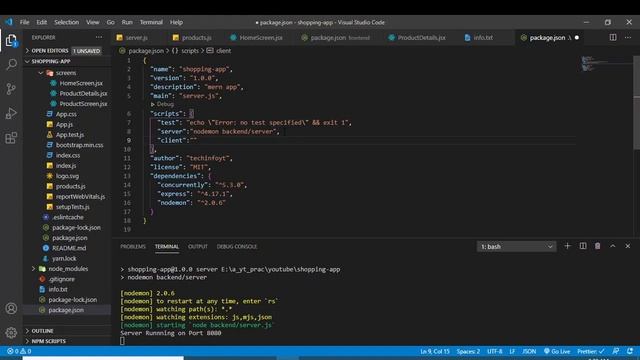Collapse the SHOPPING-APP folder section
Screen dimensions: 640x360
tap(67, 61)
